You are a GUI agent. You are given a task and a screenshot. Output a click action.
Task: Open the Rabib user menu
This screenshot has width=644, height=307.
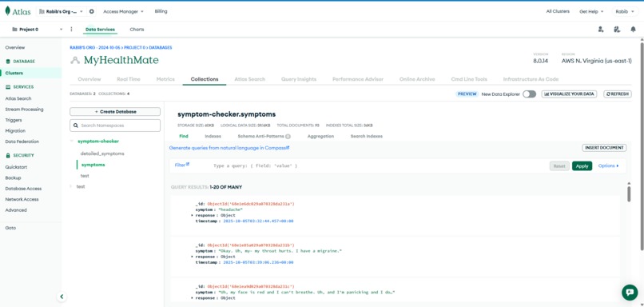(x=625, y=11)
